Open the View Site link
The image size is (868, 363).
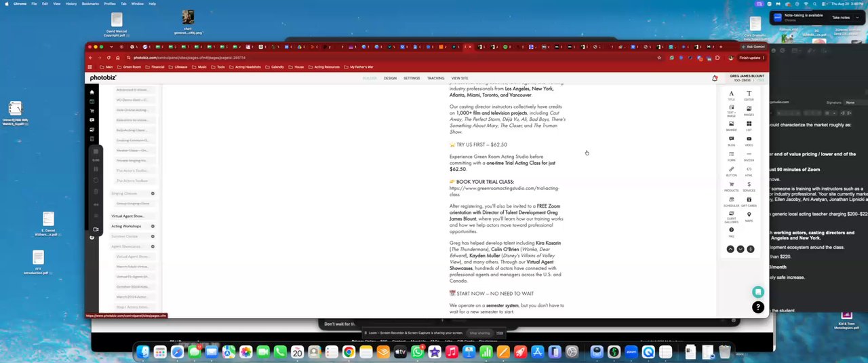(x=460, y=78)
